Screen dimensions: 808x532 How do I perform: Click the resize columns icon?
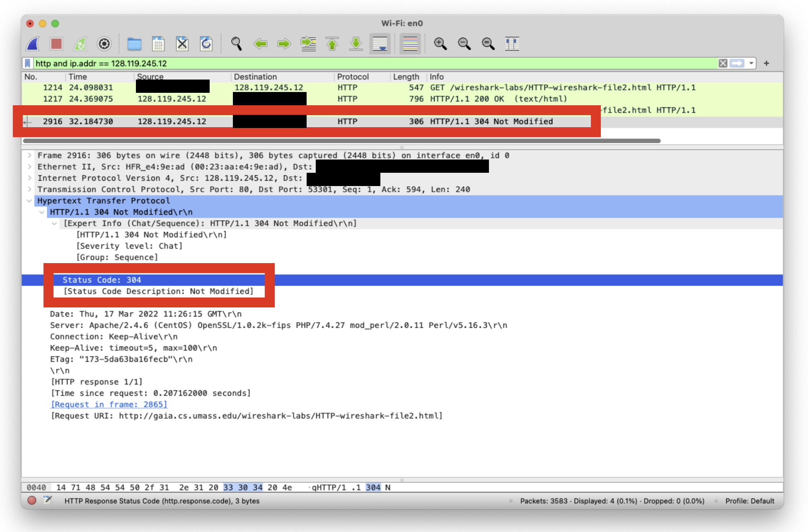(512, 44)
